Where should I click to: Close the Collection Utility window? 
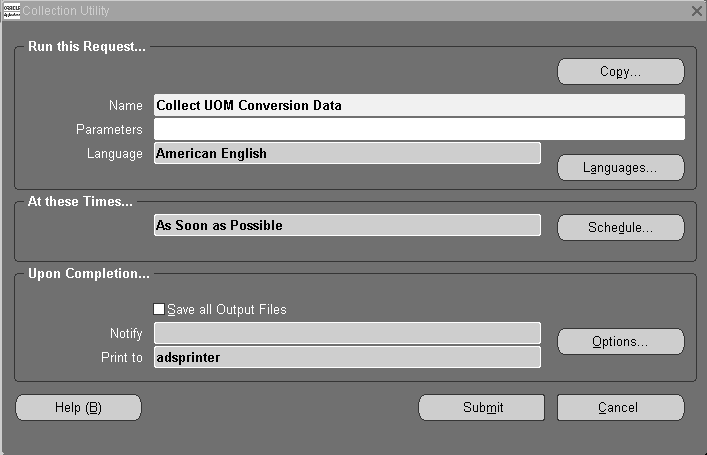pyautogui.click(x=697, y=11)
